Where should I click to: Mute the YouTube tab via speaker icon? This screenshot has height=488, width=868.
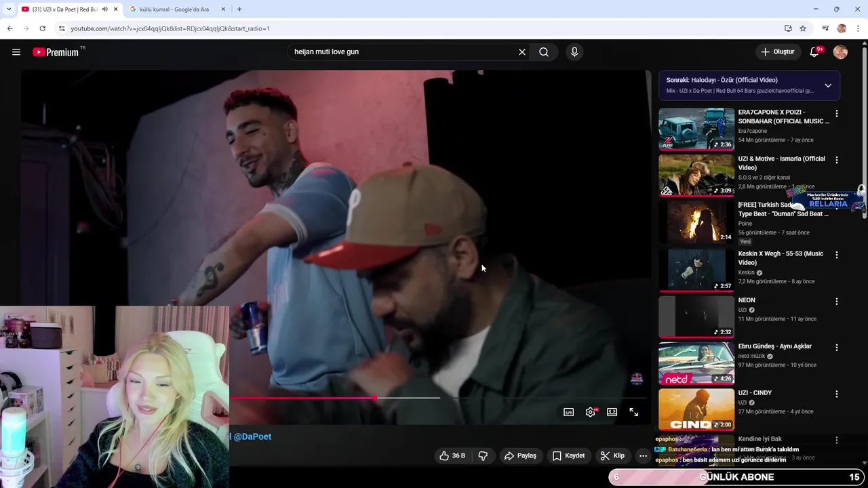(104, 9)
